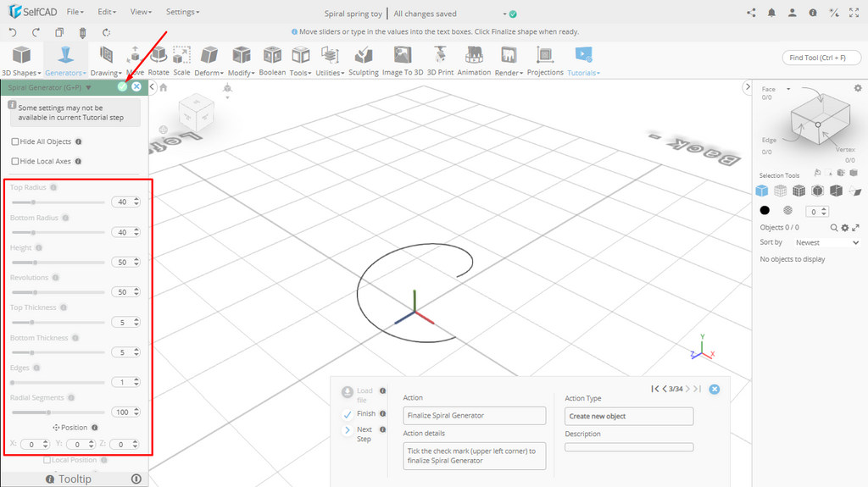Image resolution: width=868 pixels, height=487 pixels.
Task: Click the Delete trash icon
Action: 82,33
